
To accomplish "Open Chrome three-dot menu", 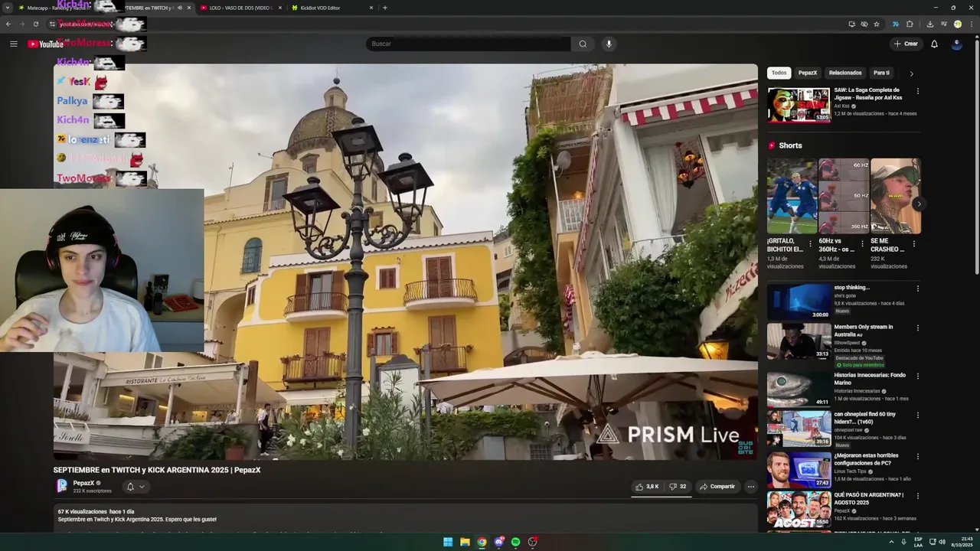I will [x=971, y=24].
